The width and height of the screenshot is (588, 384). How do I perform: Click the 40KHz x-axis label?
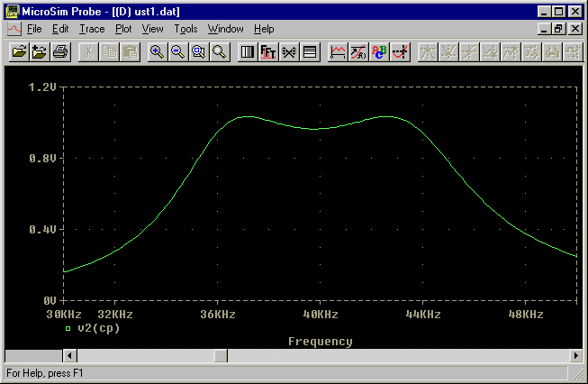[321, 315]
